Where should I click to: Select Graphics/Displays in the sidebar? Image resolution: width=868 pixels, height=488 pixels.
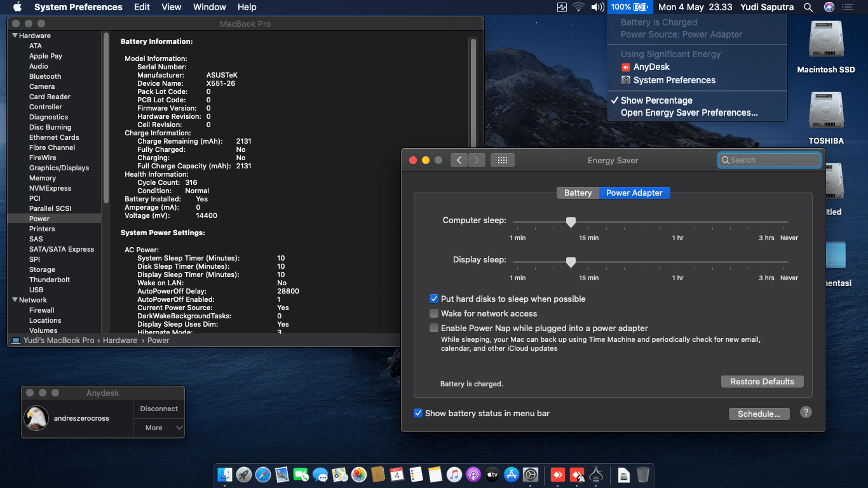tap(59, 168)
